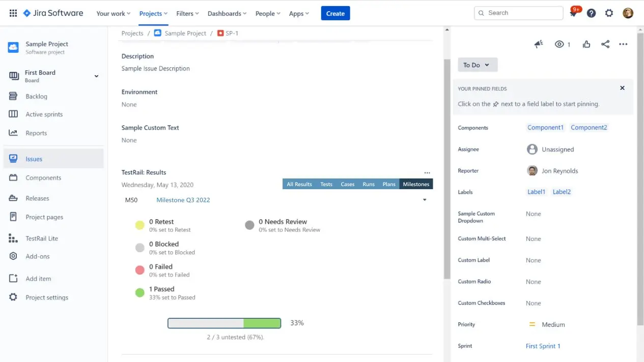644x362 pixels.
Task: Close the pinned fields panel
Action: coord(622,88)
